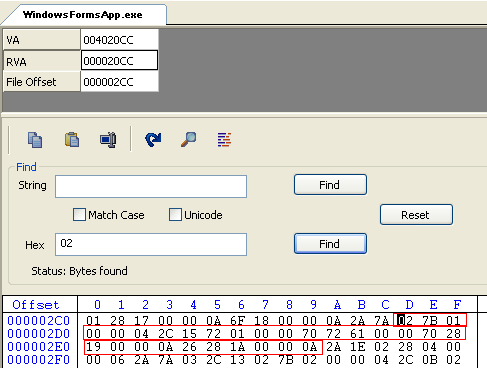Click byte 6F in row 000002C0

[238, 321]
